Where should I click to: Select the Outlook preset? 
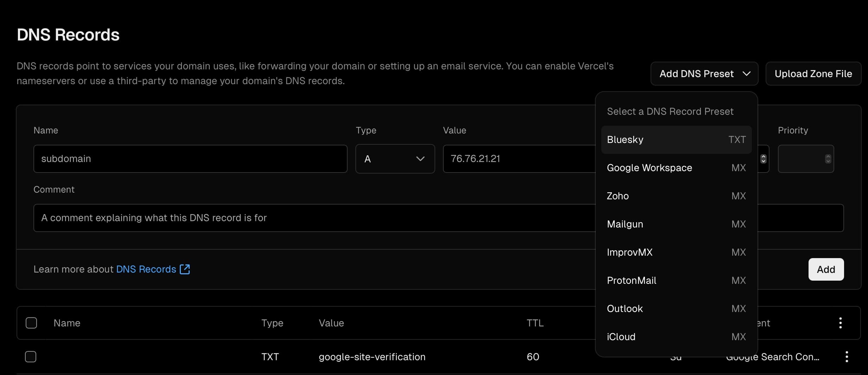click(x=676, y=308)
